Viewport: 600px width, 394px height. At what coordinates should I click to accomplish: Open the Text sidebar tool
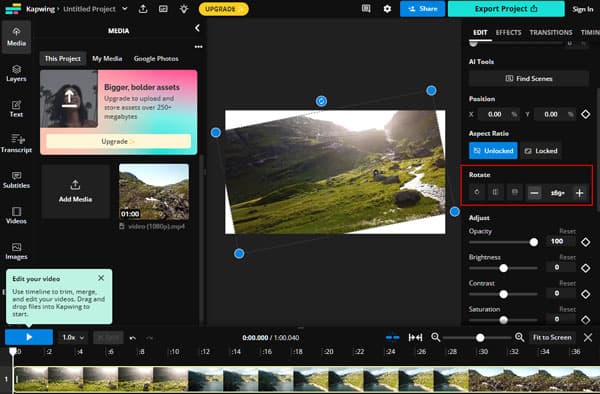[x=16, y=109]
